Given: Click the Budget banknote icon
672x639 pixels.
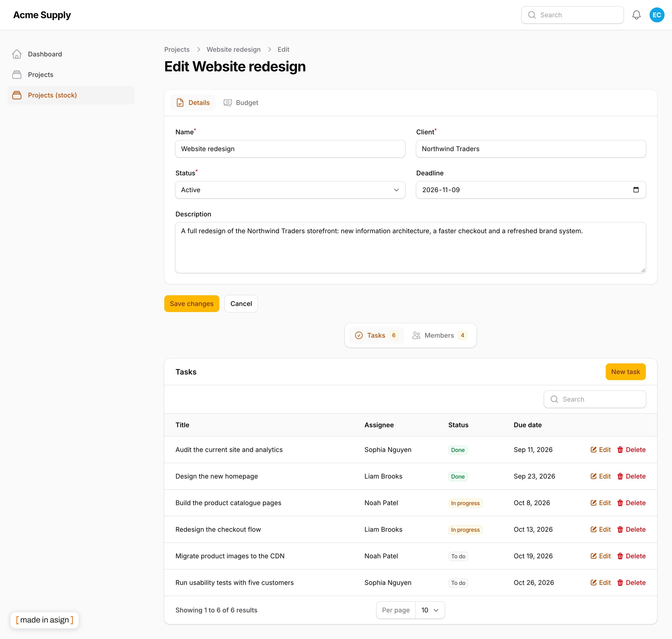Looking at the screenshot, I should 227,103.
